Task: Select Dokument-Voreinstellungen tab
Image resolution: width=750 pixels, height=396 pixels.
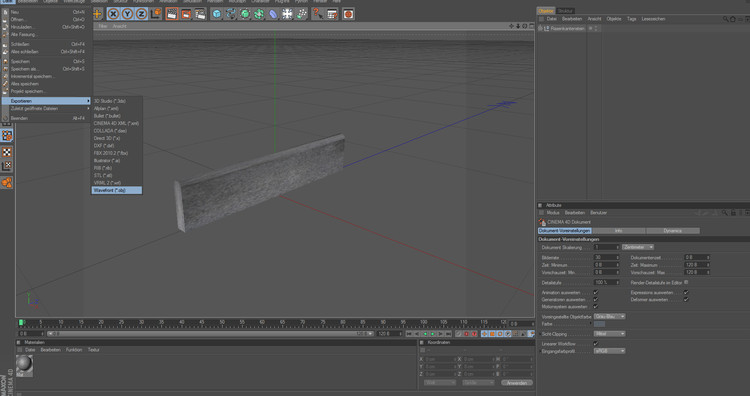Action: 564,231
